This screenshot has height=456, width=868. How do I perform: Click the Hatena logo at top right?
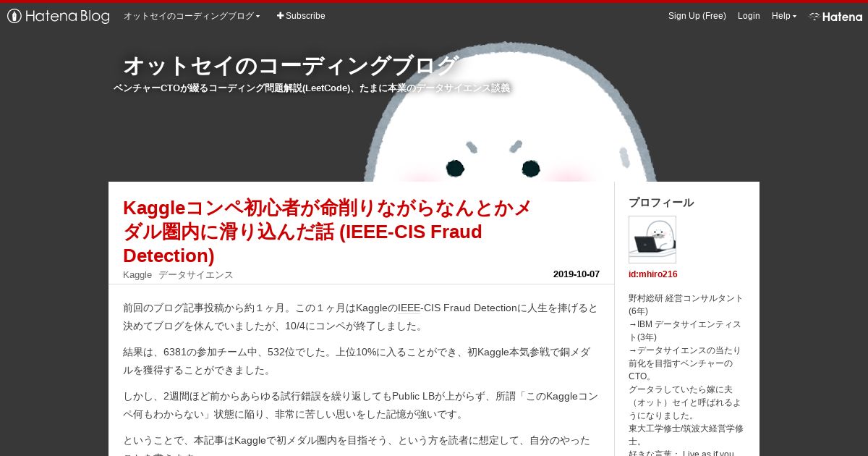[x=835, y=16]
